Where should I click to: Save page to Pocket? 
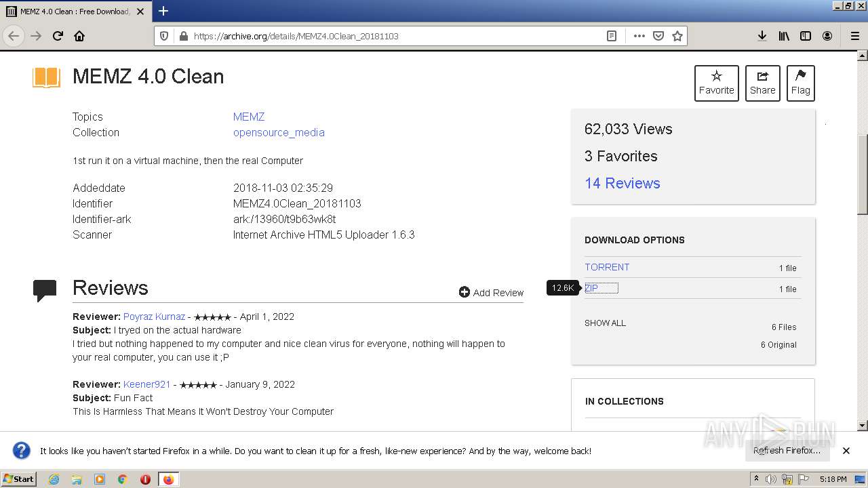click(x=658, y=36)
